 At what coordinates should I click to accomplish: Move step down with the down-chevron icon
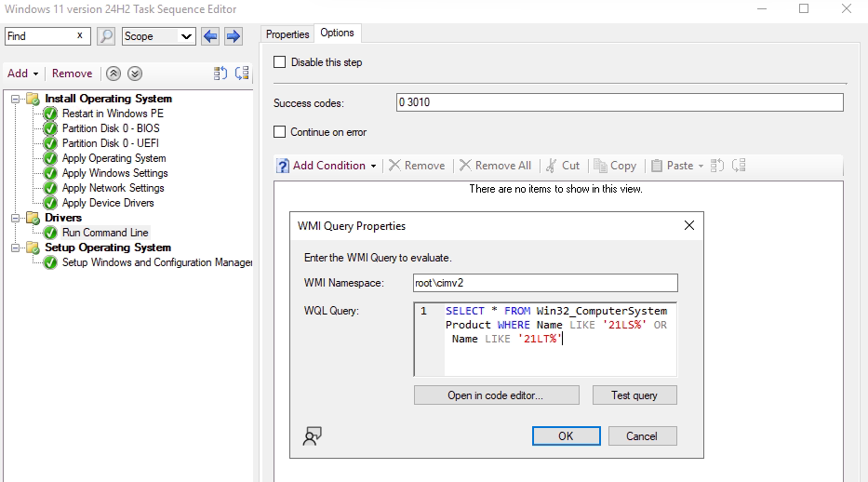(x=135, y=74)
